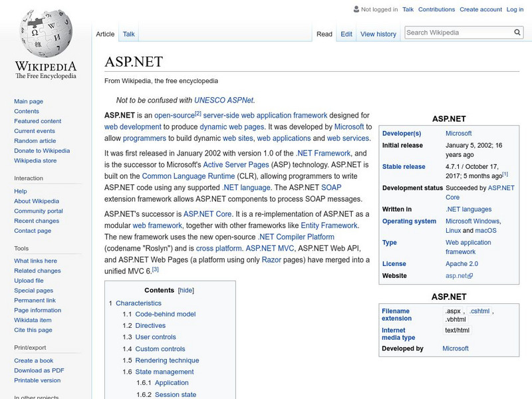The height and width of the screenshot is (399, 532).
Task: Click the Create account link
Action: [x=481, y=10]
